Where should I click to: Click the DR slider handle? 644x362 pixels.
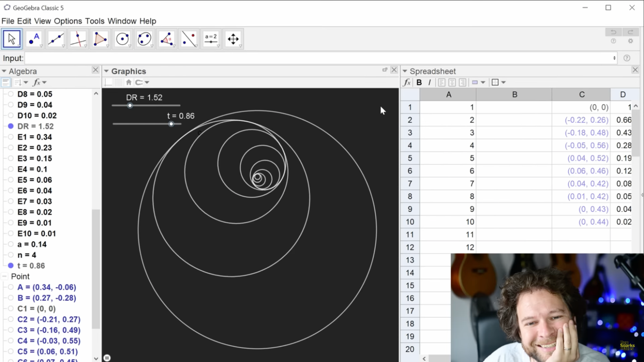pos(130,105)
